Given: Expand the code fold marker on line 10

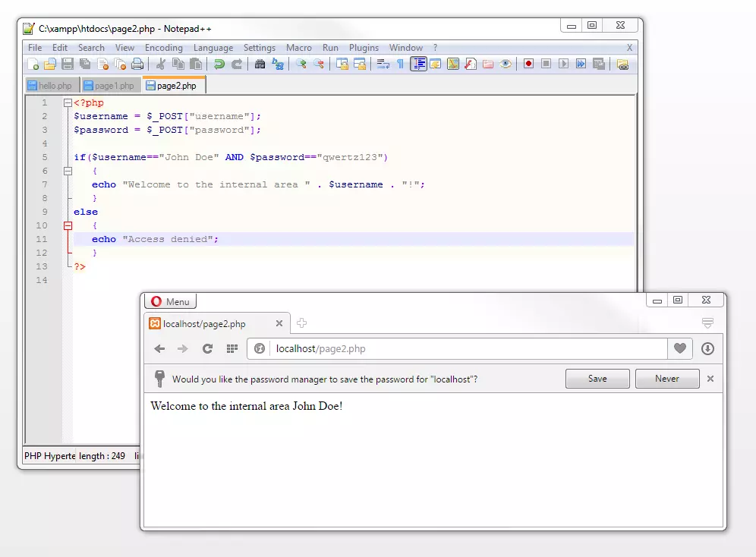Looking at the screenshot, I should [67, 225].
